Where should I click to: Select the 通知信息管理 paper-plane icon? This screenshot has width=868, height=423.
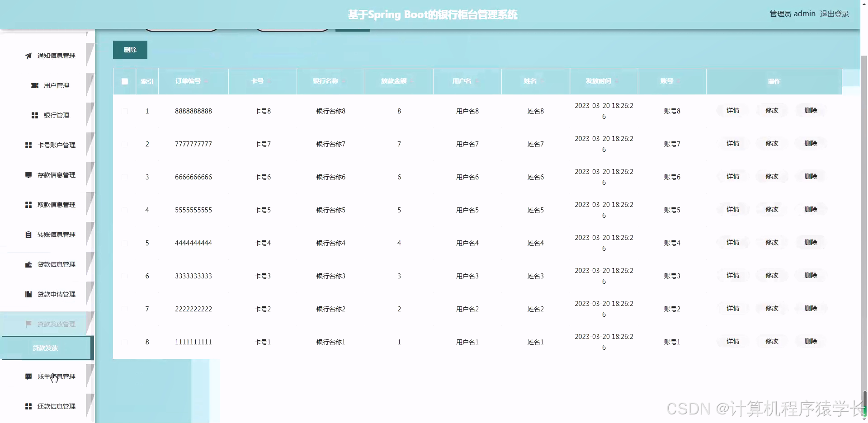click(x=28, y=56)
